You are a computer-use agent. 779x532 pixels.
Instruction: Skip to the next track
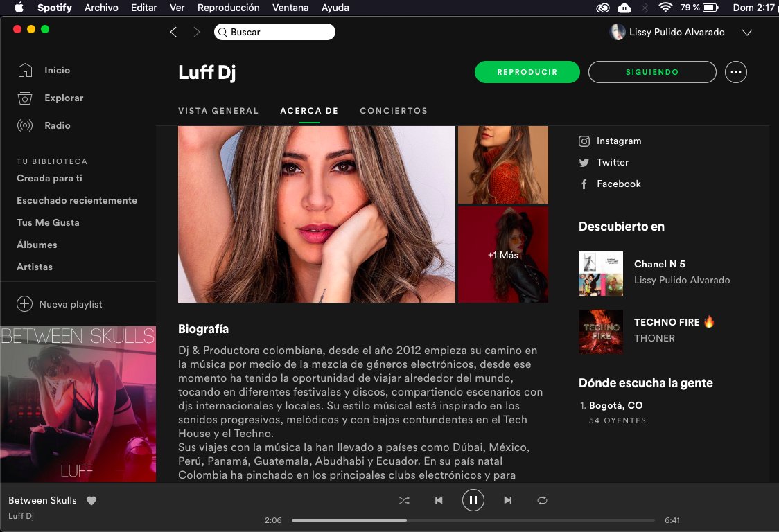508,500
